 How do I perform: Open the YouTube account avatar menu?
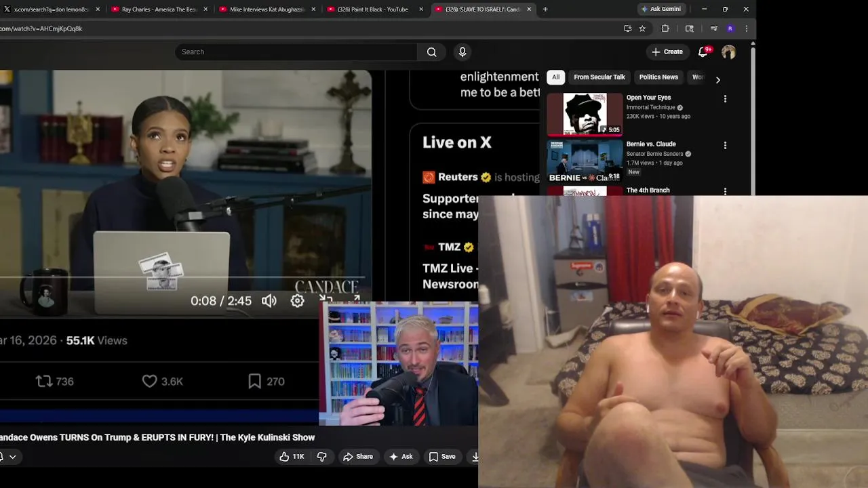[728, 52]
